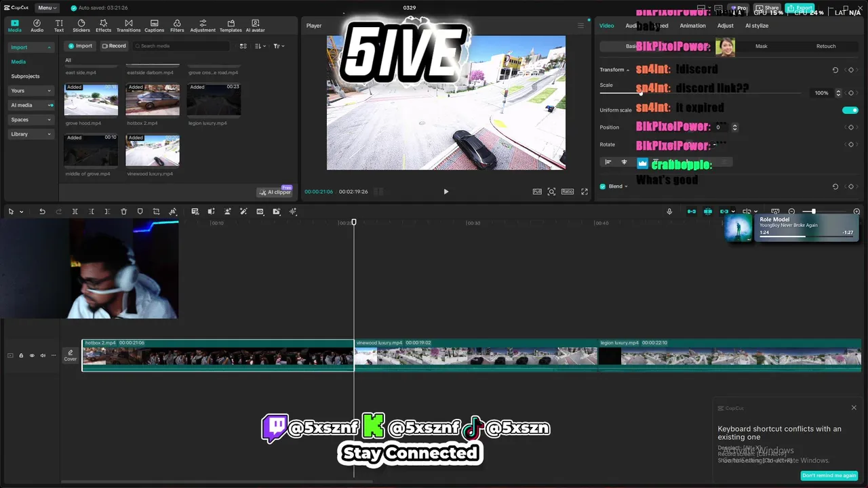Click the Record button

114,46
